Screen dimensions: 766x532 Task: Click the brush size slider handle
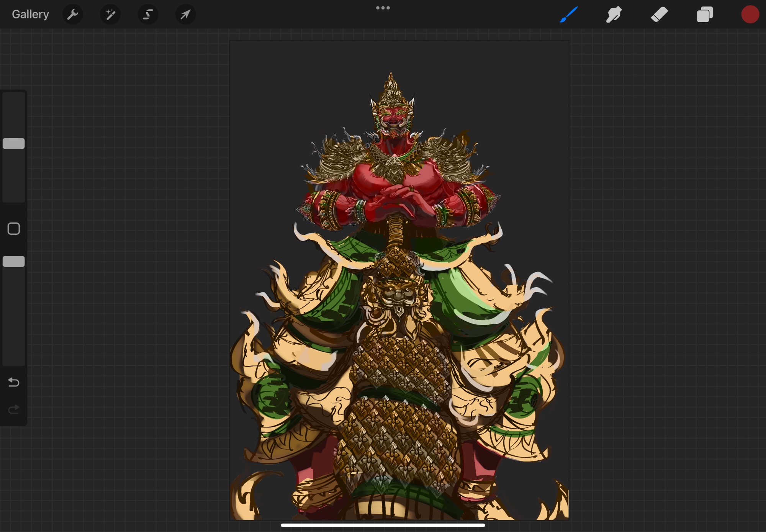tap(14, 144)
